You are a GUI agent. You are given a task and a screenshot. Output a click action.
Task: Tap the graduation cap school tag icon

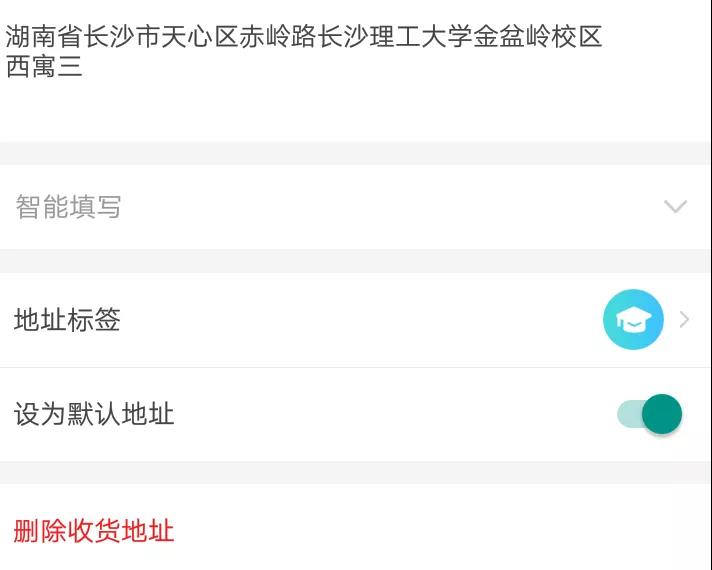[x=633, y=320]
